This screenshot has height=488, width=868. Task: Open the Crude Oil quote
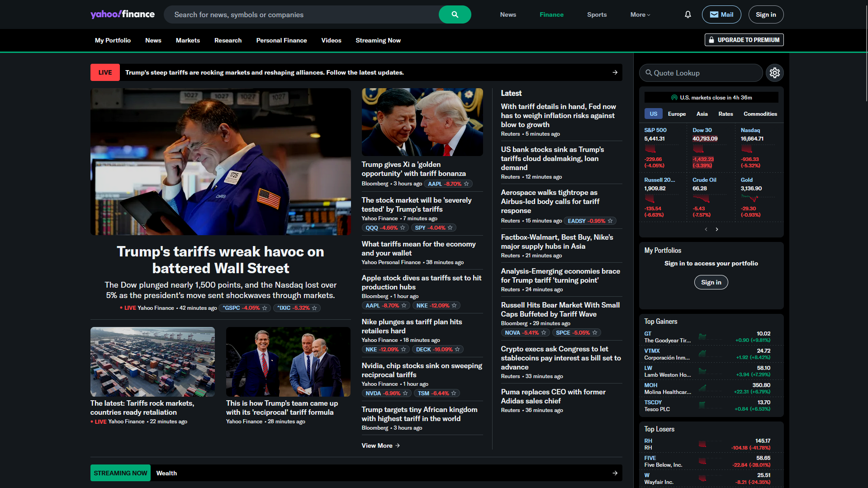[x=704, y=180]
